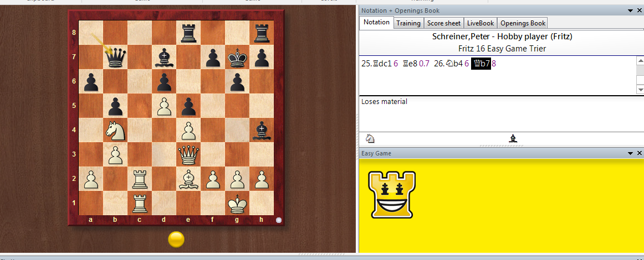Select the white bishop on e2
This screenshot has width=644, height=260.
pyautogui.click(x=189, y=179)
